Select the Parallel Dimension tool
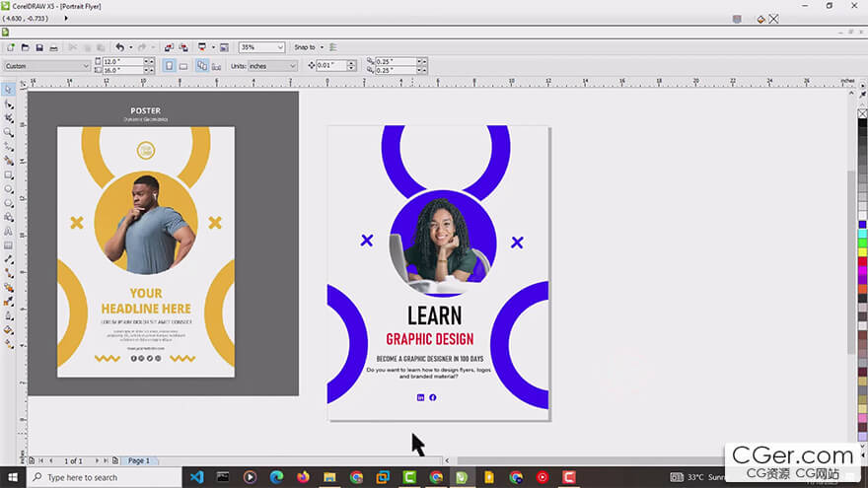Image resolution: width=868 pixels, height=488 pixels. 8,259
